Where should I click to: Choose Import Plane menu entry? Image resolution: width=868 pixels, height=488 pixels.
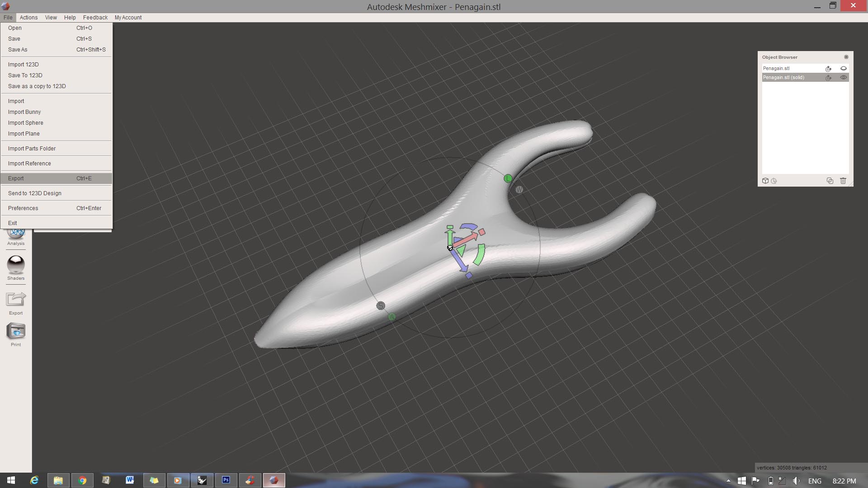point(56,134)
